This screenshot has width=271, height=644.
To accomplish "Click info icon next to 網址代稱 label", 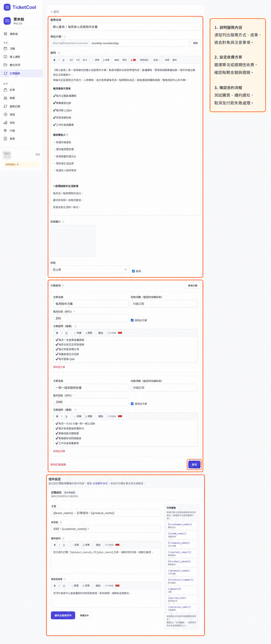I will [x=65, y=37].
